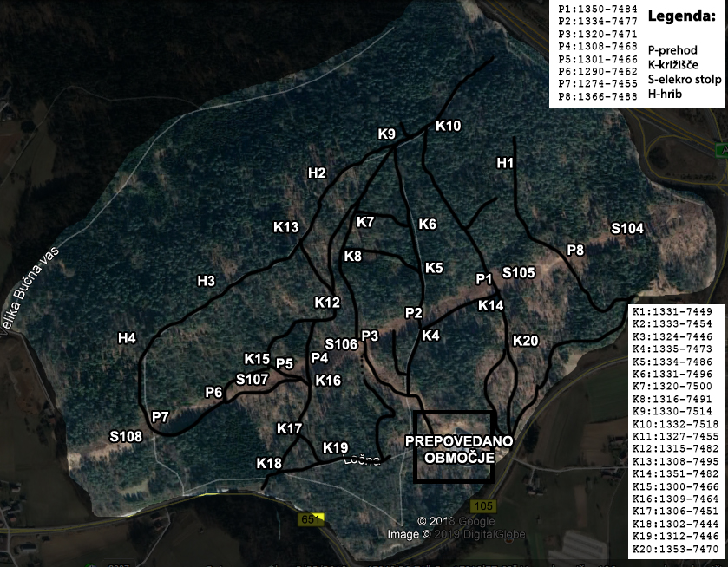Viewport: 728px width, 567px height.
Task: Click the P1:1350-7484 coordinate entry
Action: [598, 10]
